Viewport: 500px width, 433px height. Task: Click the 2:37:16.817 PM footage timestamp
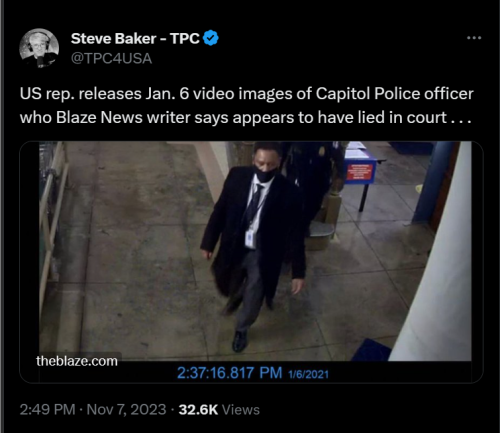click(229, 373)
